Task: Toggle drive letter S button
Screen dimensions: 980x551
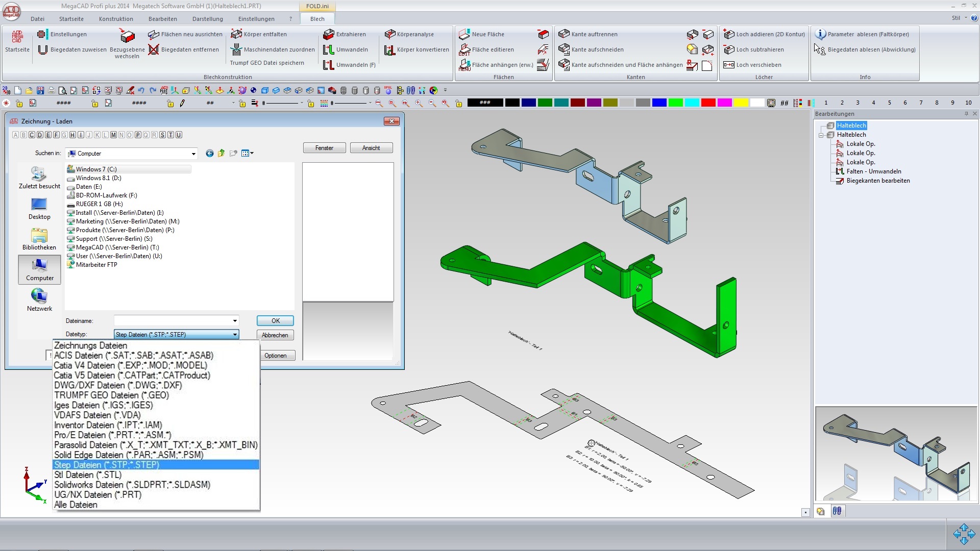Action: coord(162,135)
